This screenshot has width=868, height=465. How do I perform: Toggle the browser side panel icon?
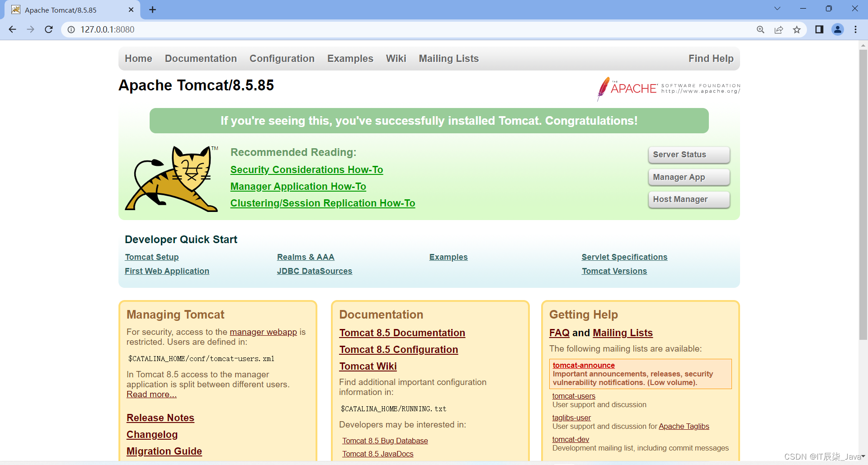point(819,29)
